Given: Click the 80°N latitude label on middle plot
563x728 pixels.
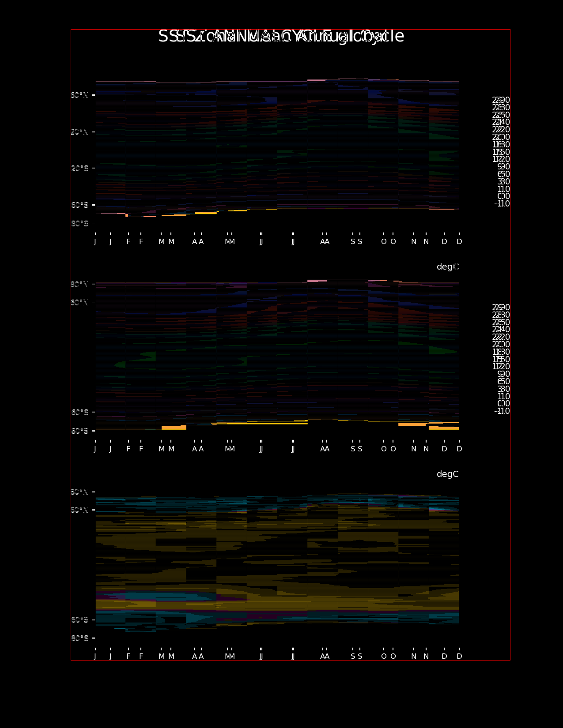Looking at the screenshot, I should 79,285.
